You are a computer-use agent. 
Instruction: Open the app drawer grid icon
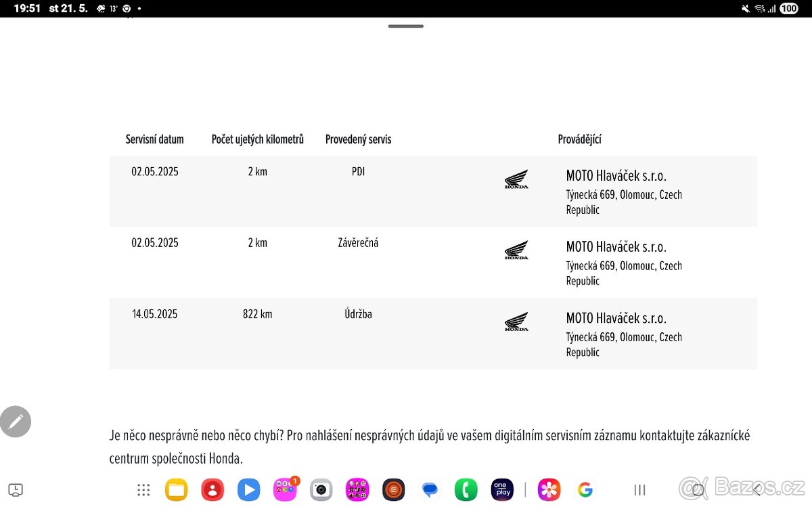(x=143, y=489)
